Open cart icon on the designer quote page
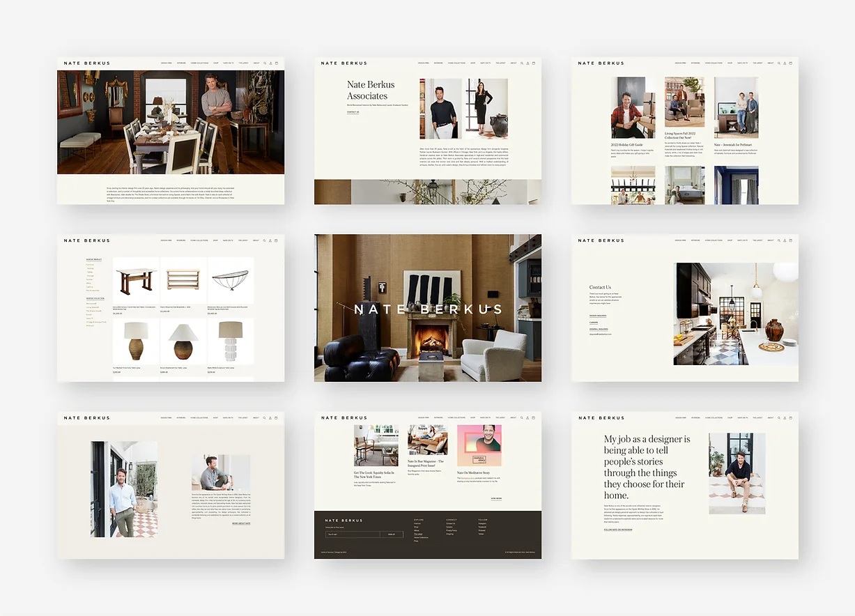 click(791, 418)
